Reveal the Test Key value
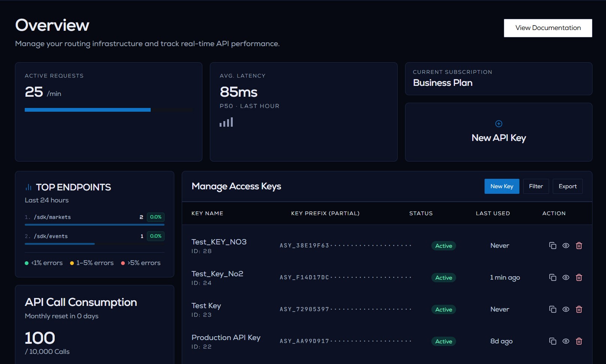Image resolution: width=606 pixels, height=364 pixels. point(566,309)
